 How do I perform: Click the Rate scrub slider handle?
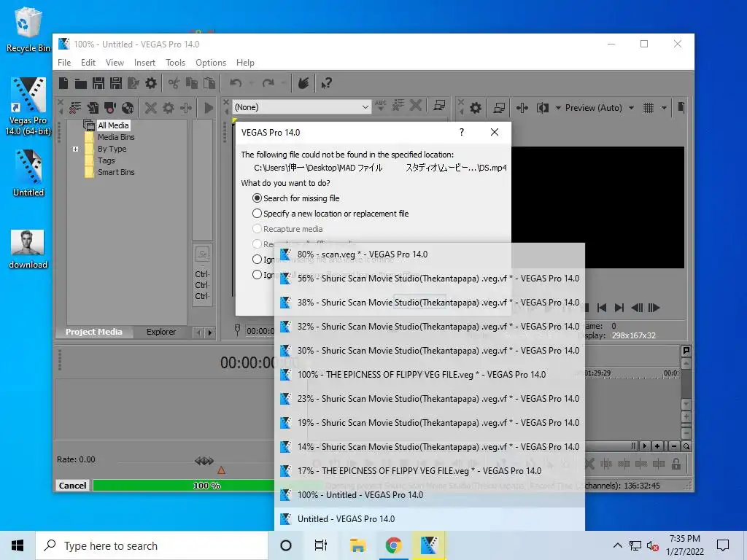(204, 461)
